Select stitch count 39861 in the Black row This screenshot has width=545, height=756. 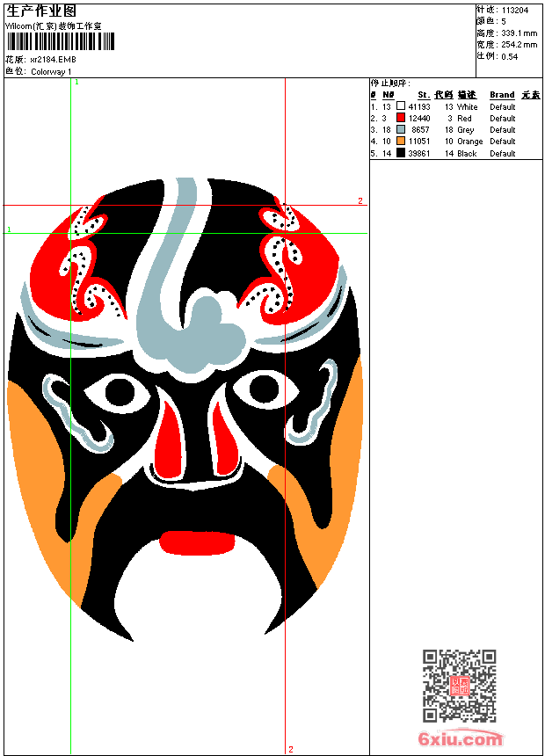[419, 154]
